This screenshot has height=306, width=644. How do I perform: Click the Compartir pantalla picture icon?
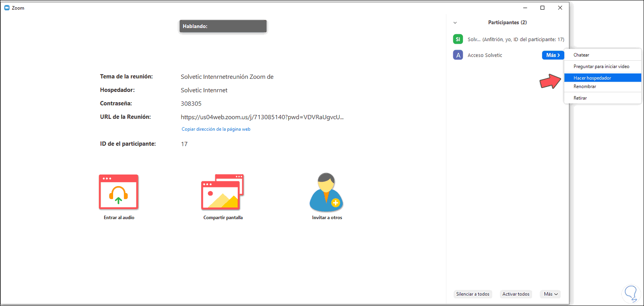(223, 192)
